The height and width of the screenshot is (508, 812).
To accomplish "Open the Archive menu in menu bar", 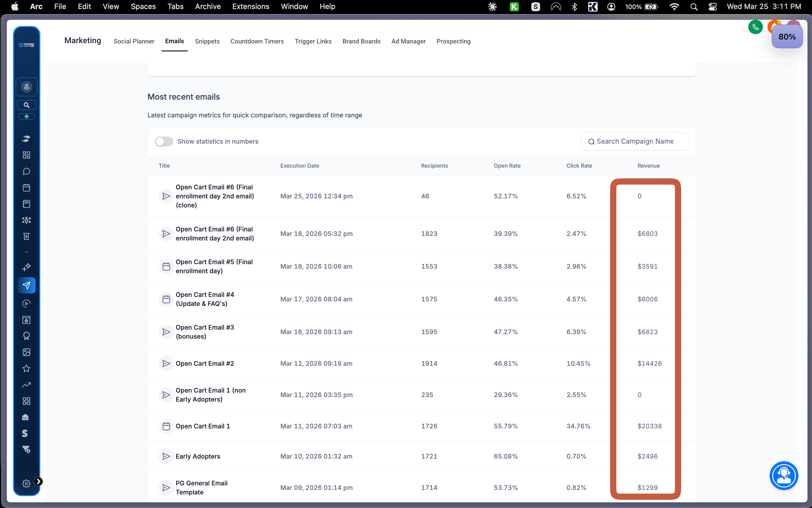I will pos(208,6).
